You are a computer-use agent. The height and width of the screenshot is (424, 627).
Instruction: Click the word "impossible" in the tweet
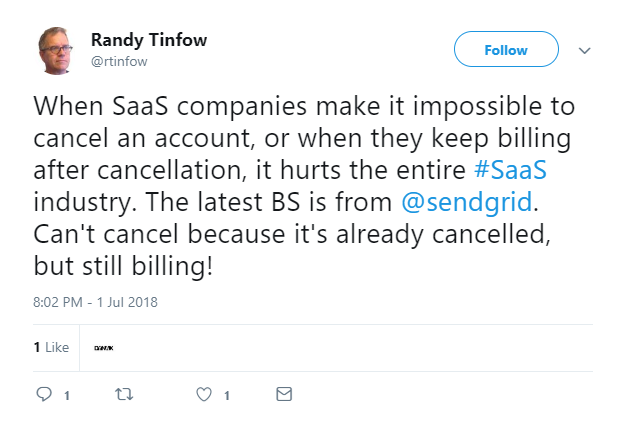(408, 105)
